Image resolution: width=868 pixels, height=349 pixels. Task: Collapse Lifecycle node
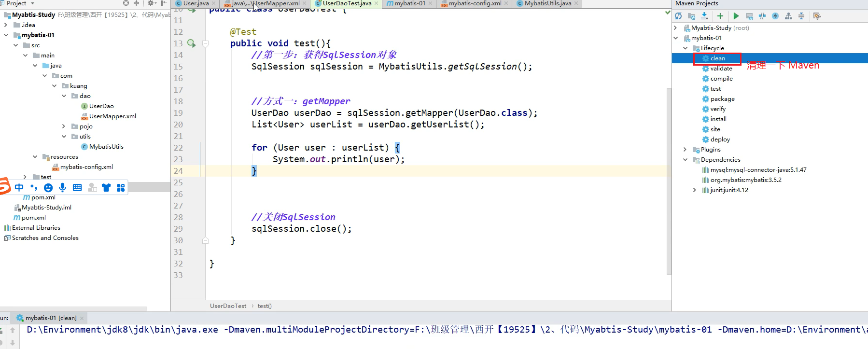tap(686, 48)
